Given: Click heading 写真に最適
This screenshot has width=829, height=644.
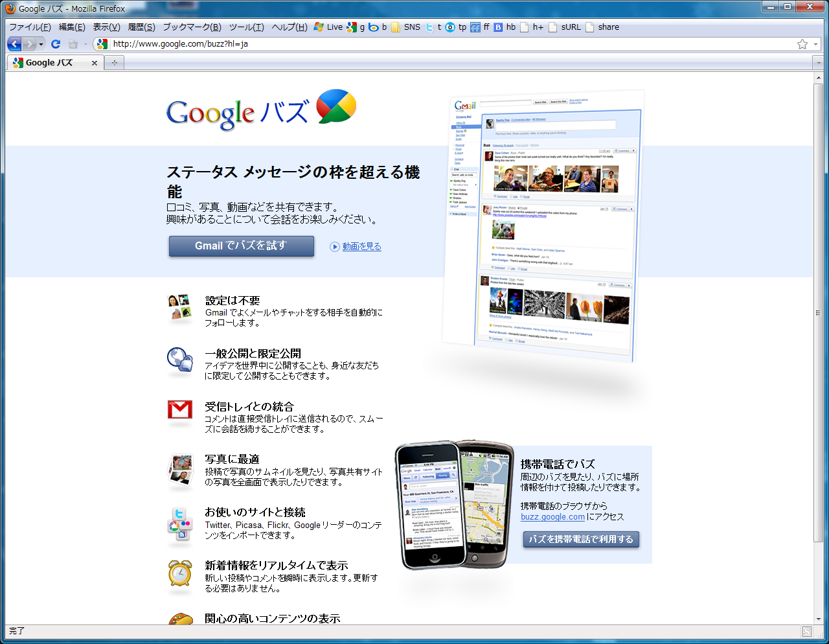Looking at the screenshot, I should pos(232,459).
